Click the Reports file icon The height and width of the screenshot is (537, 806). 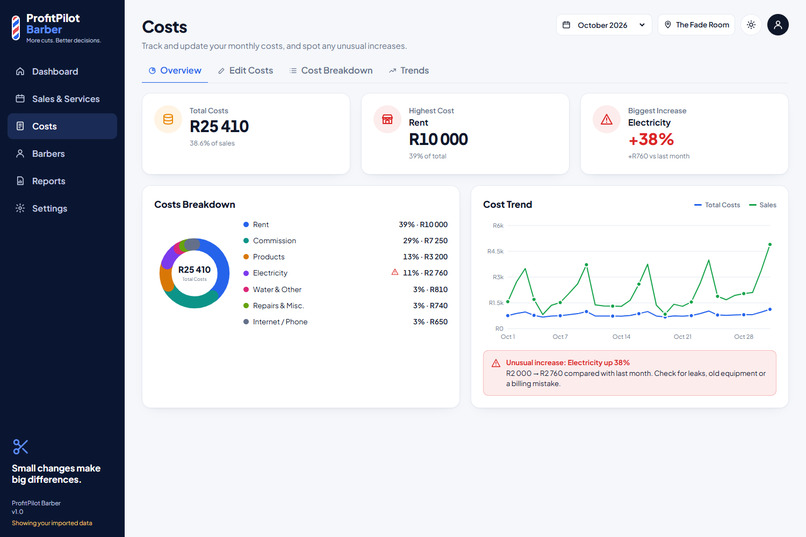20,181
